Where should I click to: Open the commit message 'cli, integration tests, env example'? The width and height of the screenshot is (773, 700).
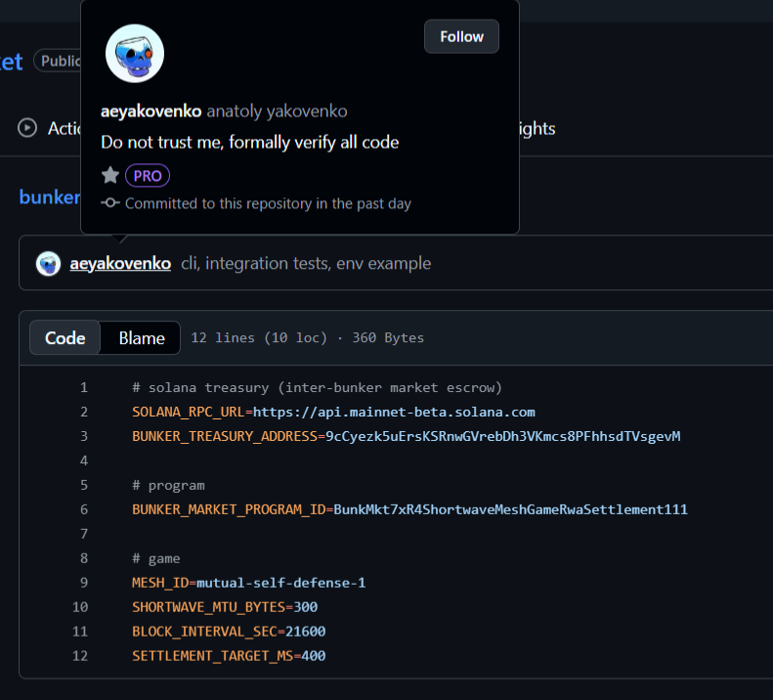306,263
